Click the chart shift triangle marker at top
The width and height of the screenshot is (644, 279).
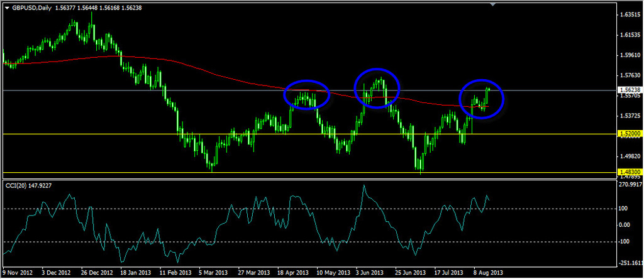(493, 4)
